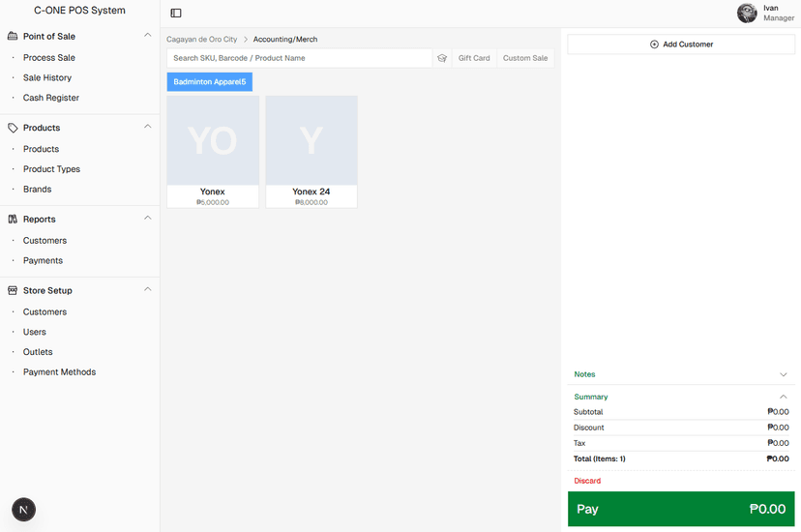The height and width of the screenshot is (532, 801).
Task: Open Product Types page
Action: pyautogui.click(x=51, y=169)
